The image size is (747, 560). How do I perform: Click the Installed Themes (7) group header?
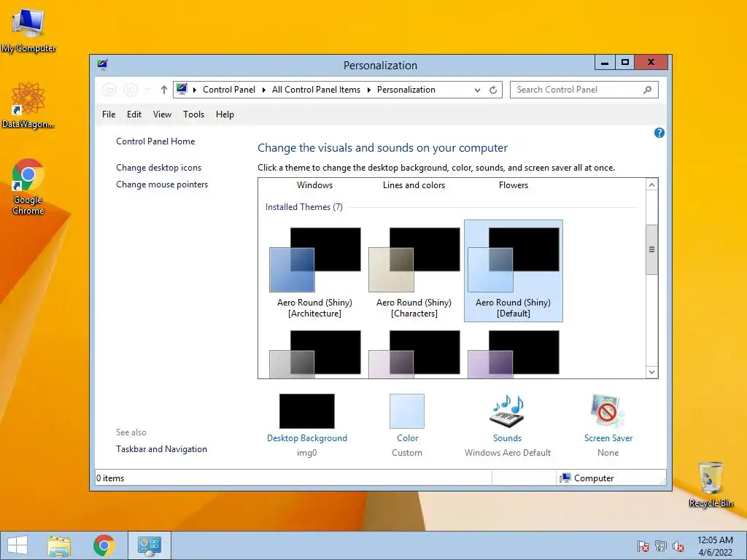(304, 207)
